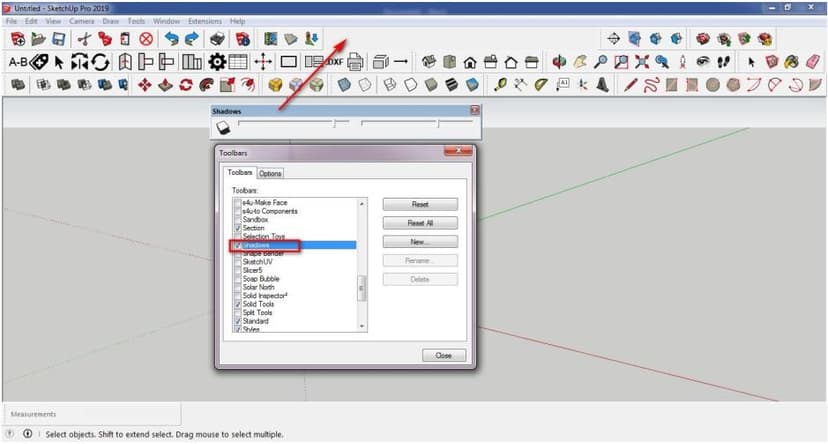Open the Extensions menu
The height and width of the screenshot is (444, 828).
205,21
